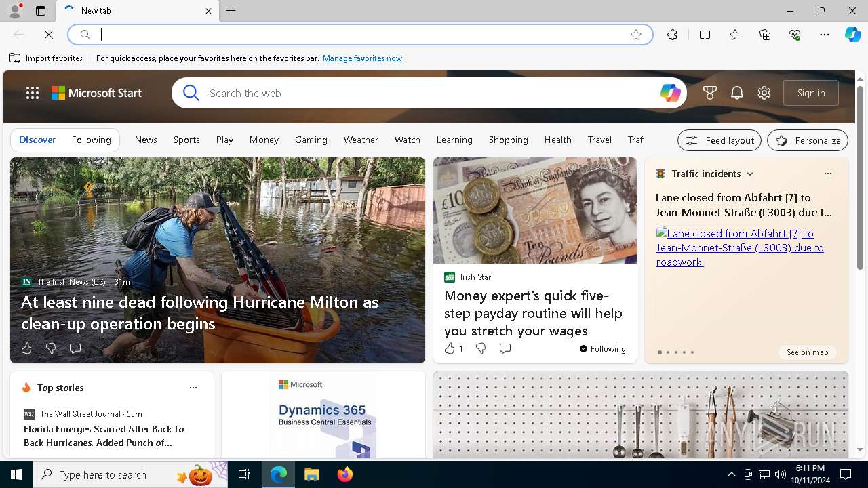Open the Shopping category
Screen dimensions: 868x488
coord(509,140)
